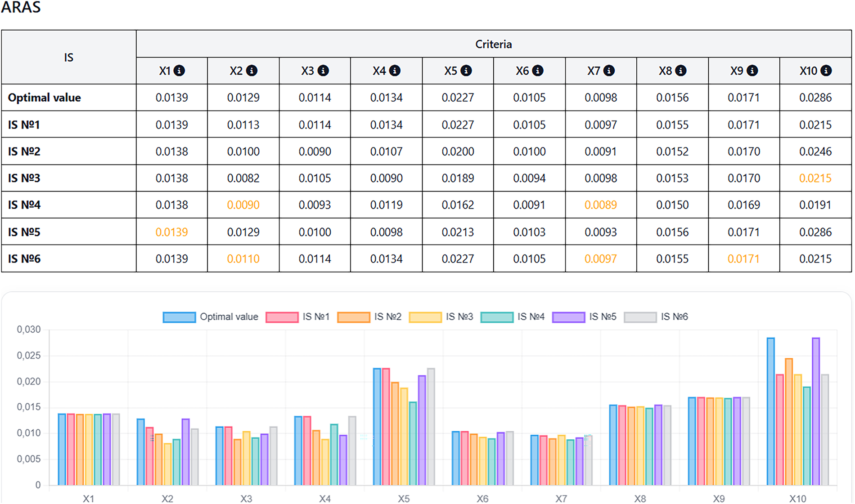This screenshot has width=855, height=504.
Task: Click the IS №4 teal legend swatch
Action: coord(497,317)
